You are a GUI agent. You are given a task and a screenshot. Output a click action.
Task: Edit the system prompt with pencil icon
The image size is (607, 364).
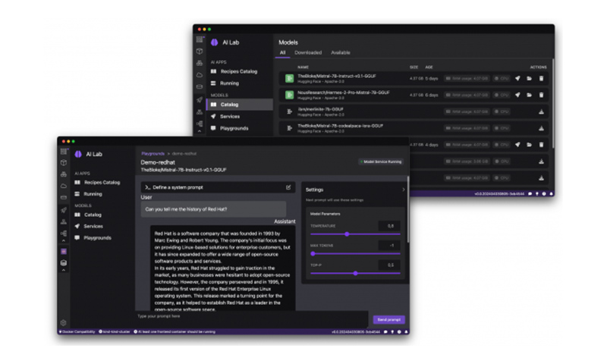click(288, 187)
